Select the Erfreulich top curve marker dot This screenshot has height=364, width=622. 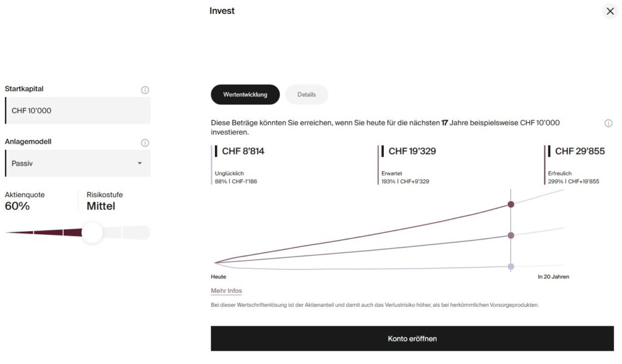coord(511,204)
